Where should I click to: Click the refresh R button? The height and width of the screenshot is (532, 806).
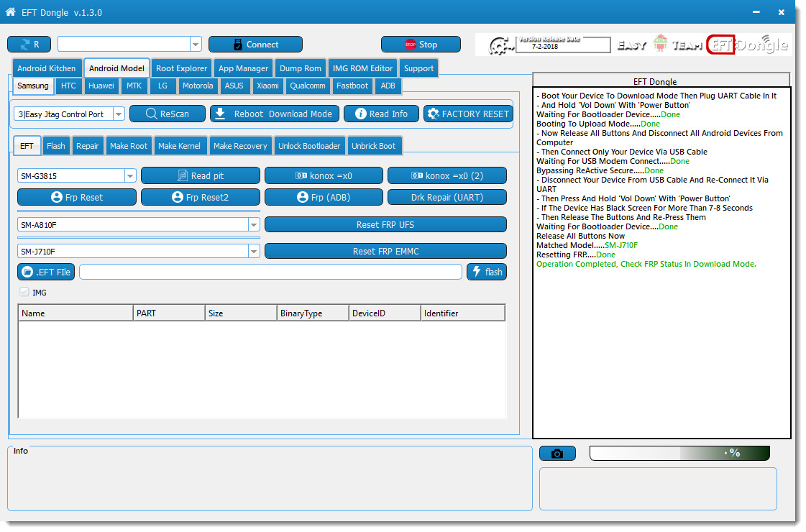(29, 44)
